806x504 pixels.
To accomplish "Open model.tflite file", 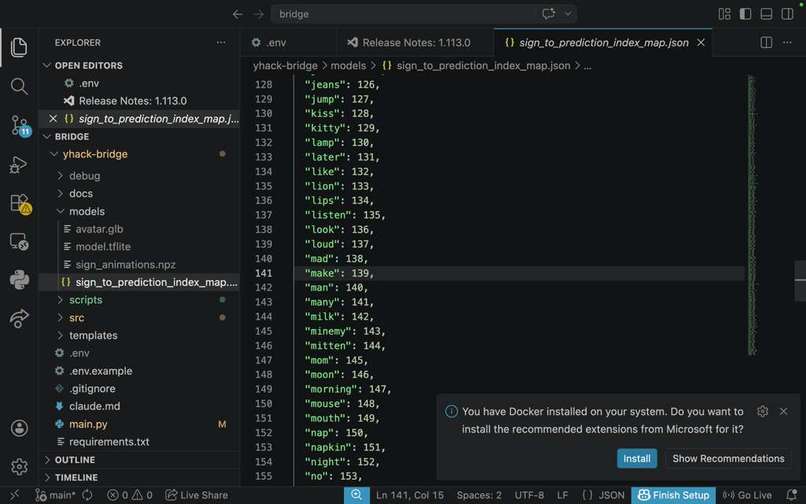I will pos(139,246).
